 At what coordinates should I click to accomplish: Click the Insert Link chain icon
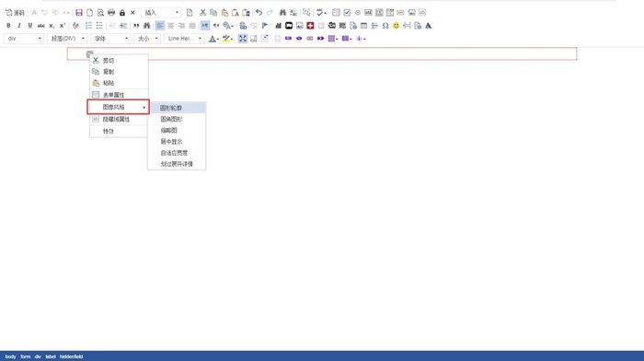pyautogui.click(x=243, y=26)
